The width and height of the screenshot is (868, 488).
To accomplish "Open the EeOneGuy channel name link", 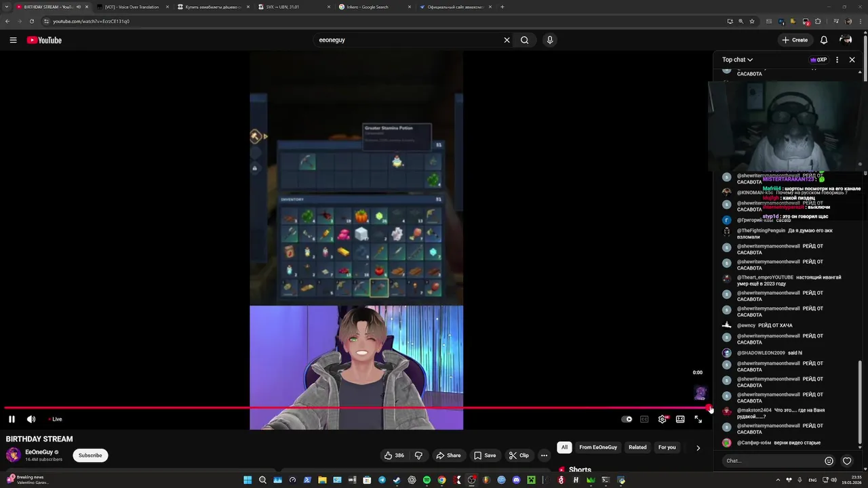I will 39,452.
